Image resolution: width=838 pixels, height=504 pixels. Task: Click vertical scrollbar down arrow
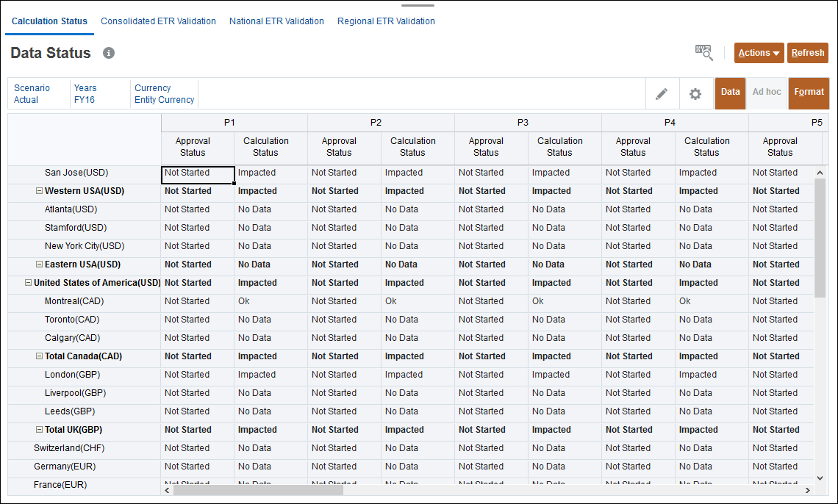[x=820, y=478]
